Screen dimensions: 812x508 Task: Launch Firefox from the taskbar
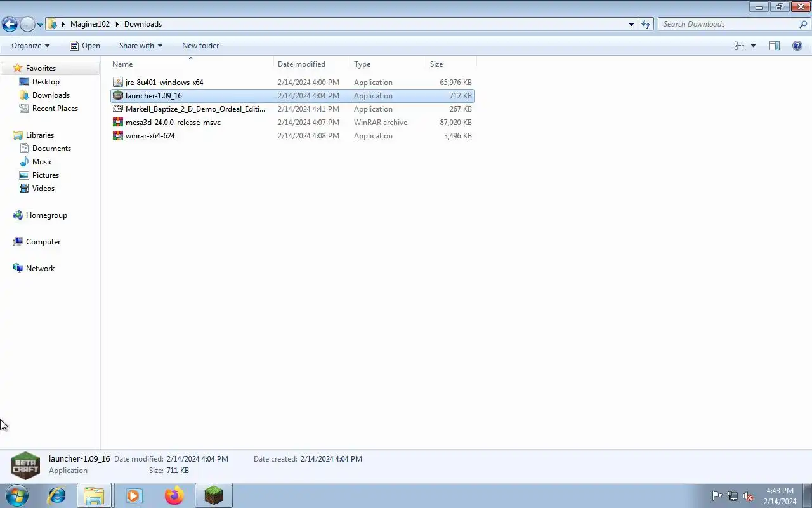pos(174,495)
